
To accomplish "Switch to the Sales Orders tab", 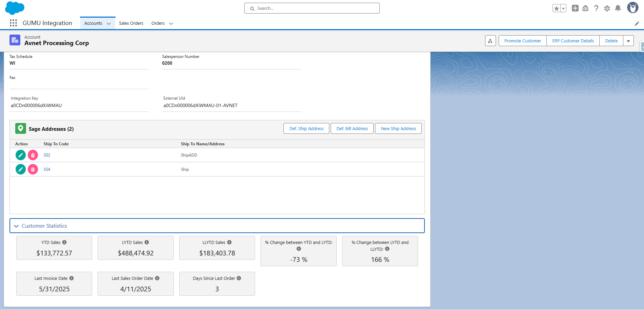I will [131, 23].
